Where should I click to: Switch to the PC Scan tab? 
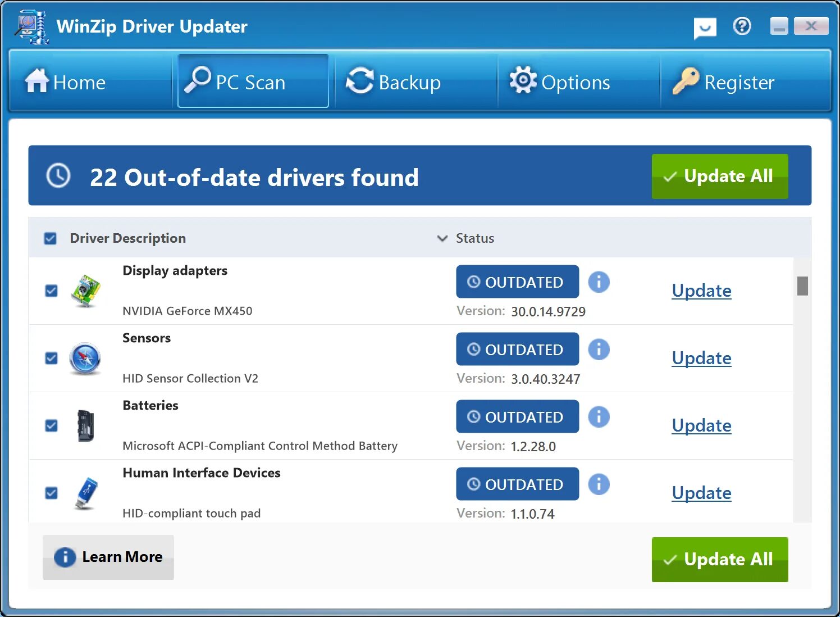tap(253, 81)
